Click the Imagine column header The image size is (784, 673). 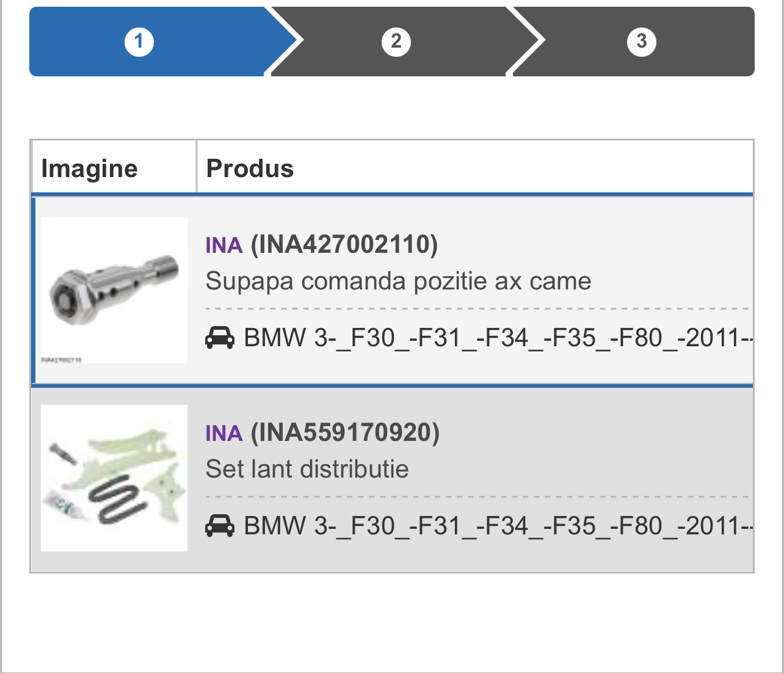[x=89, y=169]
